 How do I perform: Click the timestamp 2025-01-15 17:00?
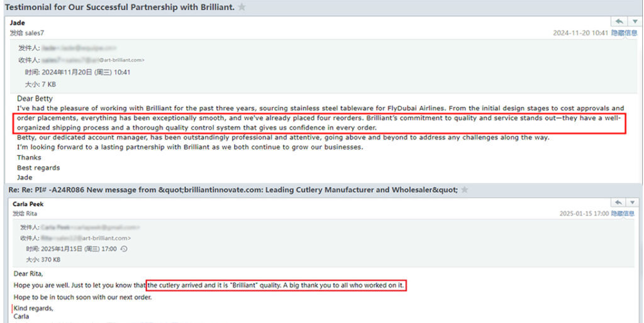[x=584, y=214]
